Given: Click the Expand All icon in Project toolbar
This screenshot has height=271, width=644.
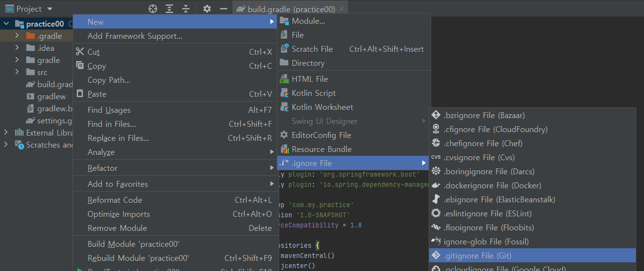Looking at the screenshot, I should (x=169, y=9).
